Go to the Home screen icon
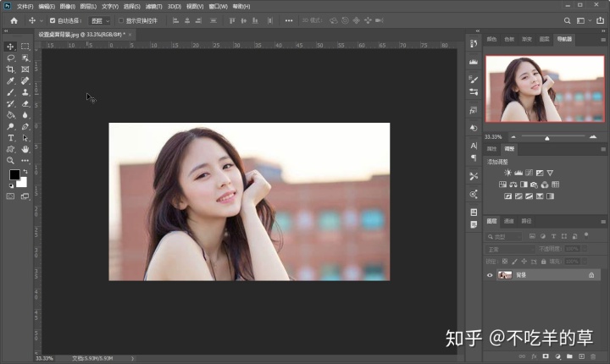610x364 pixels. click(x=14, y=20)
